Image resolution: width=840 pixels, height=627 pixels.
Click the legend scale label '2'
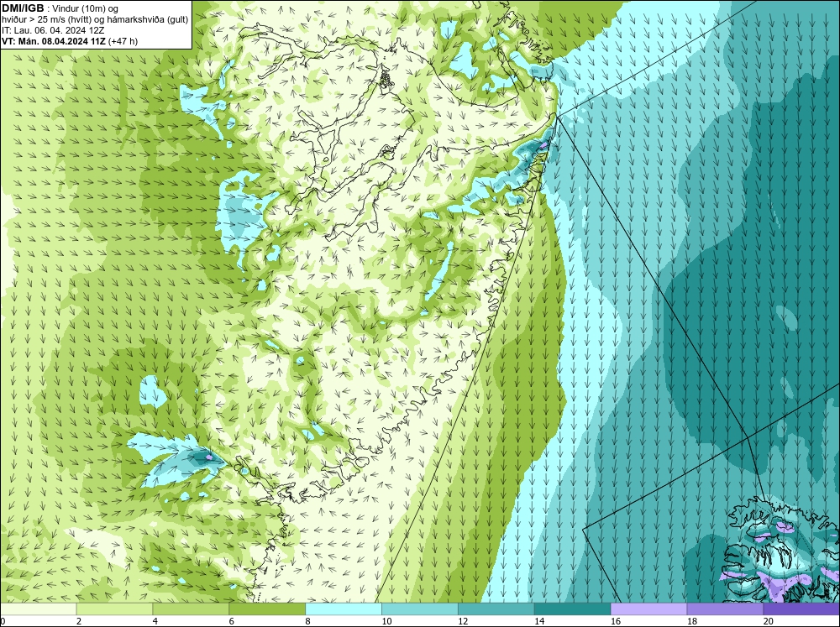tap(79, 621)
